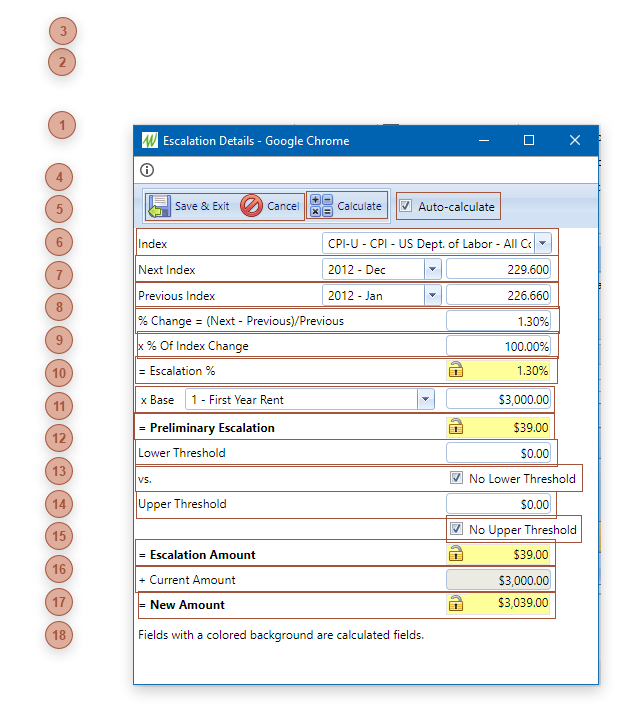The height and width of the screenshot is (710, 620).
Task: Click the Preliminary Escalation value $39.00
Action: click(x=531, y=427)
